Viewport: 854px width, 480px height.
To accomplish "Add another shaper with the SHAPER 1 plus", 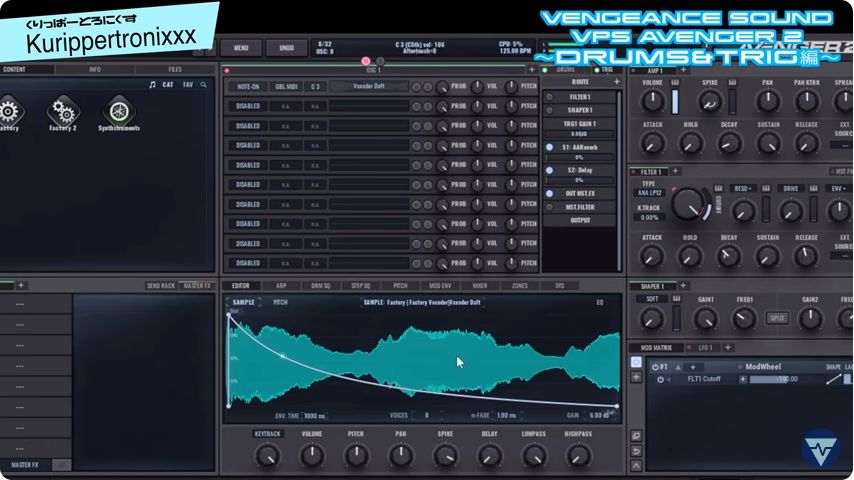I will click(683, 285).
